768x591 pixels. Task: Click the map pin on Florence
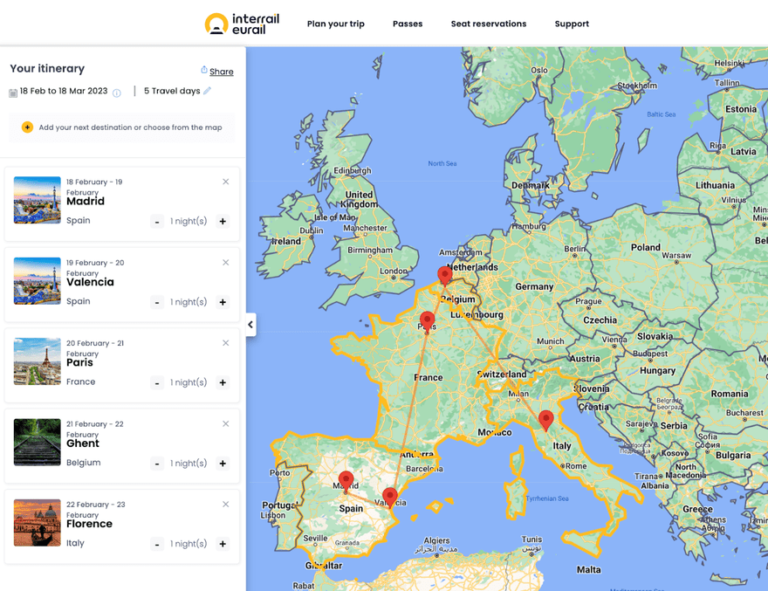[x=545, y=420]
